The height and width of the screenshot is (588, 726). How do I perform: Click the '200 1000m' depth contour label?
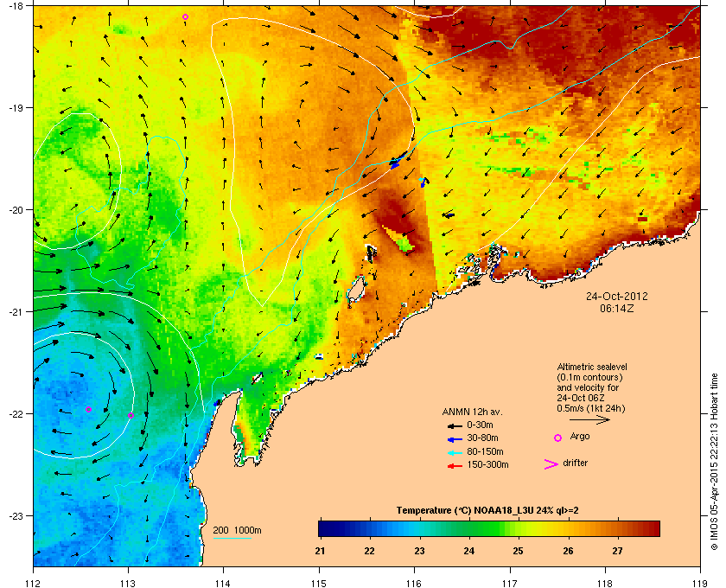coord(237,530)
